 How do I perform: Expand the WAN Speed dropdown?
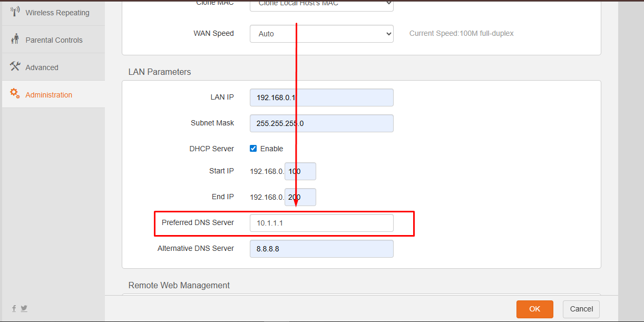pyautogui.click(x=321, y=34)
